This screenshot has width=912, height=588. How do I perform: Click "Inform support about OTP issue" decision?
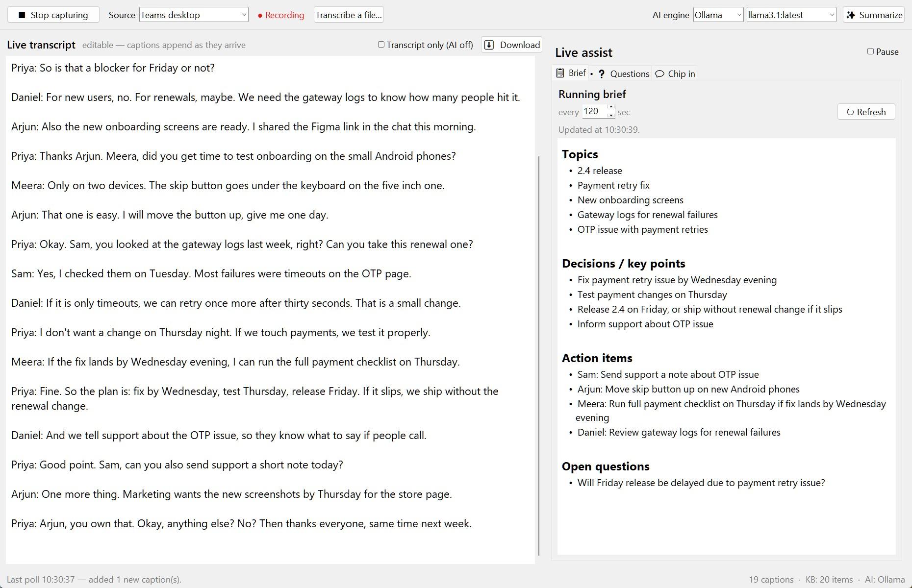[x=645, y=324]
